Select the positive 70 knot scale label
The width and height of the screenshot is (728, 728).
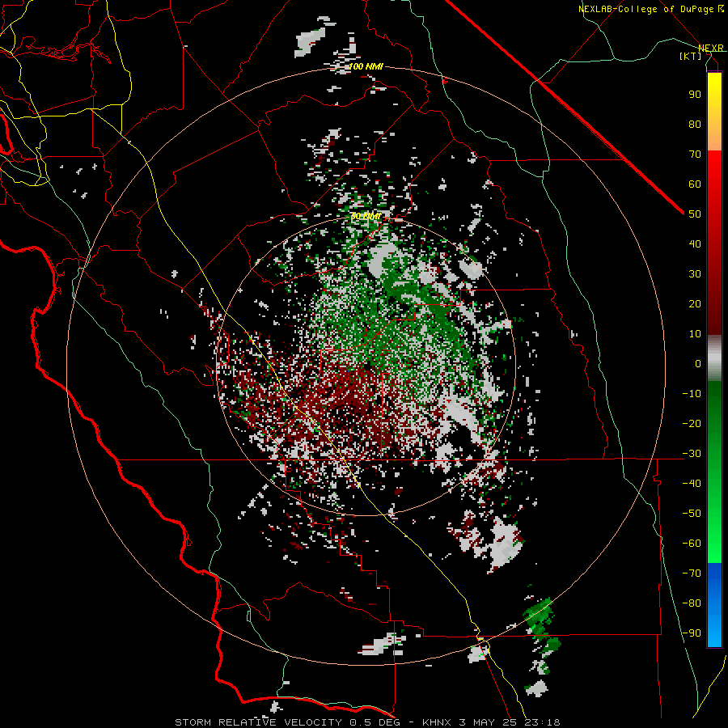tap(695, 154)
